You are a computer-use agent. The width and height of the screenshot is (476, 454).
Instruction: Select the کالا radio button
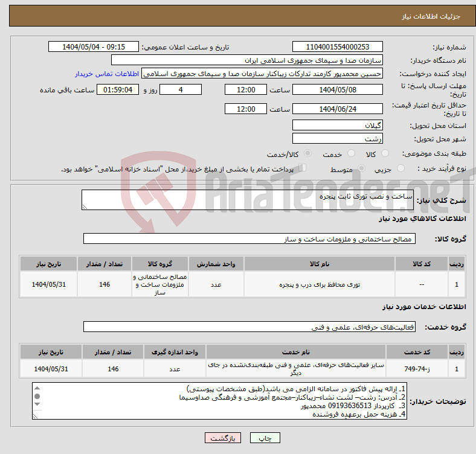[x=385, y=153]
